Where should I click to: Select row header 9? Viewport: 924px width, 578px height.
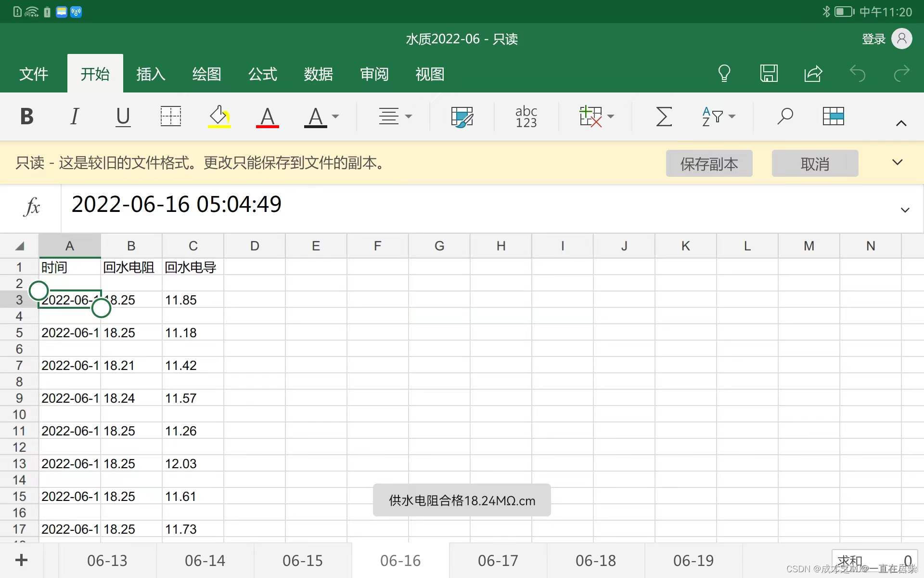(x=19, y=398)
